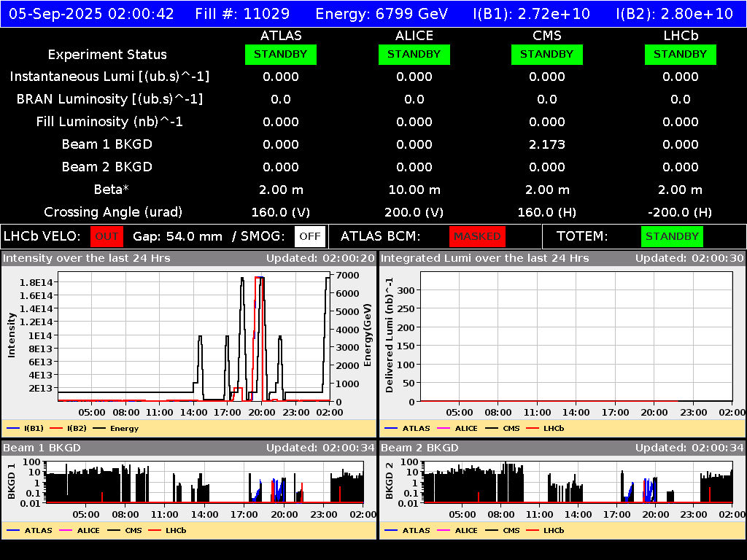This screenshot has width=747, height=560.
Task: Click the ALICE column header
Action: click(414, 36)
